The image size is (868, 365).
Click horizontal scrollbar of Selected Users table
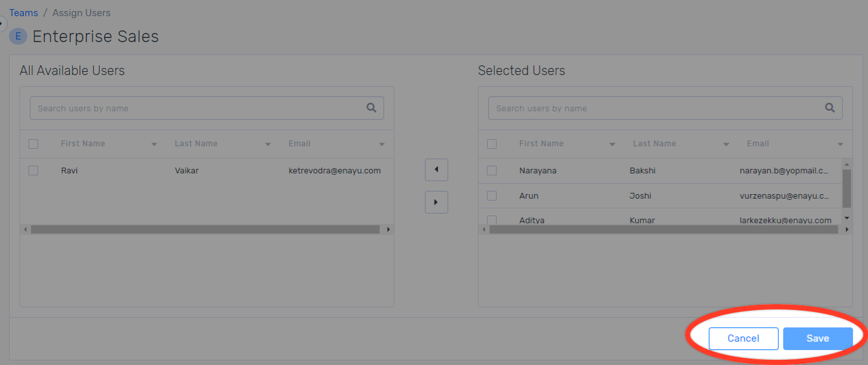tap(664, 229)
